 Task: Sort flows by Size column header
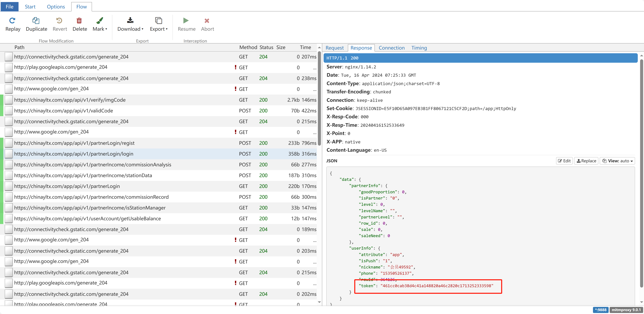[281, 47]
